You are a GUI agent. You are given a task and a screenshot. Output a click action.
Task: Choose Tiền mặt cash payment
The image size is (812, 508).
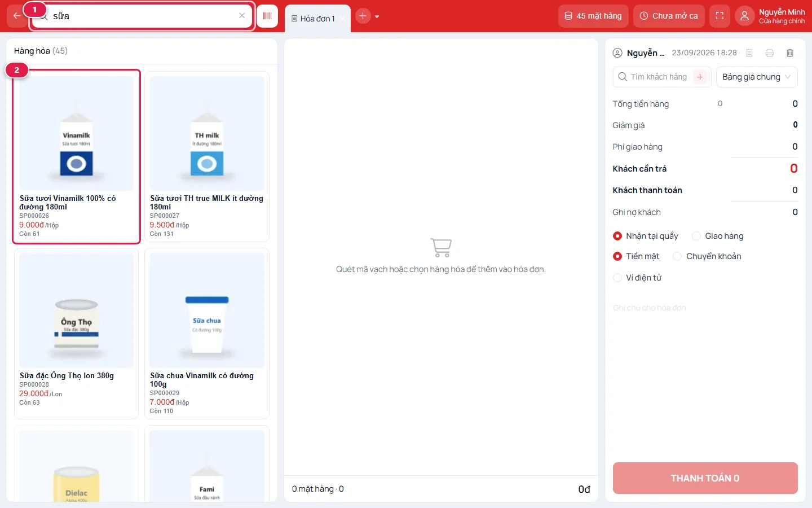[636, 256]
